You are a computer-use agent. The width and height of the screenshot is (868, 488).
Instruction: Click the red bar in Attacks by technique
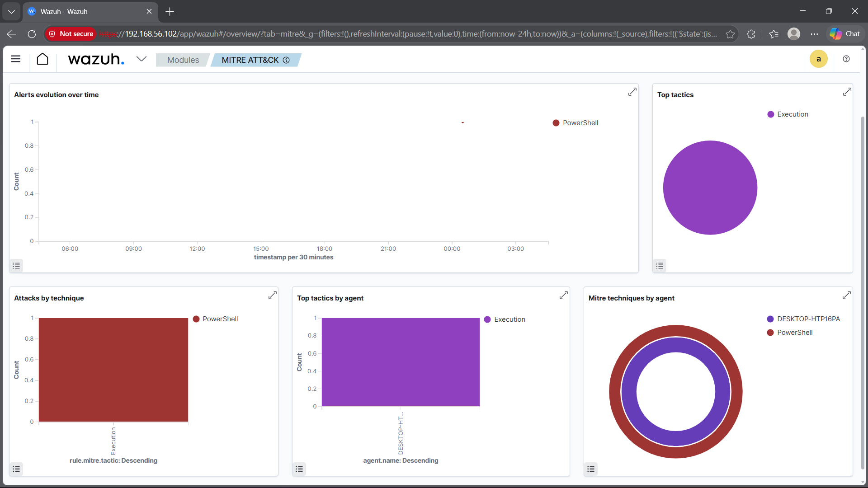pos(113,370)
